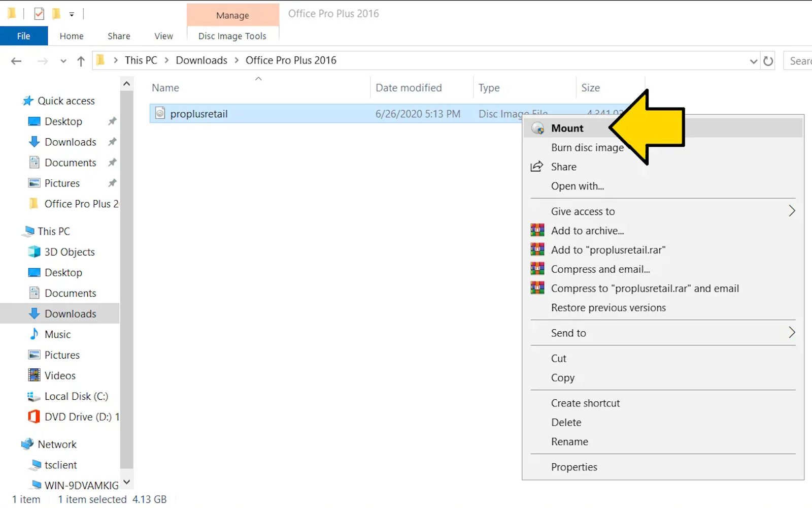Open the recent locations dropdown arrow
The image size is (812, 508).
click(63, 61)
